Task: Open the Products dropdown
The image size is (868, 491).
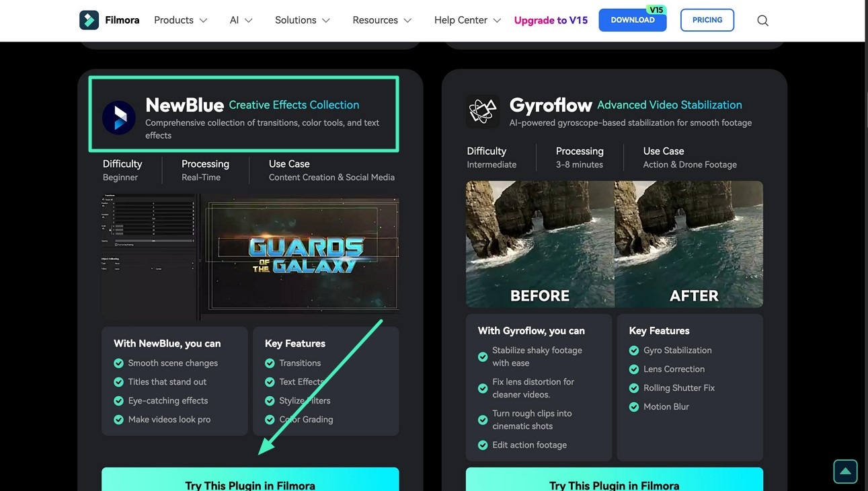Action: click(180, 20)
